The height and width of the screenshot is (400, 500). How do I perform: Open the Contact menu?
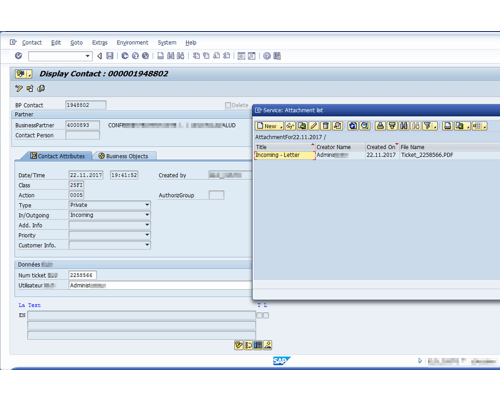(32, 43)
